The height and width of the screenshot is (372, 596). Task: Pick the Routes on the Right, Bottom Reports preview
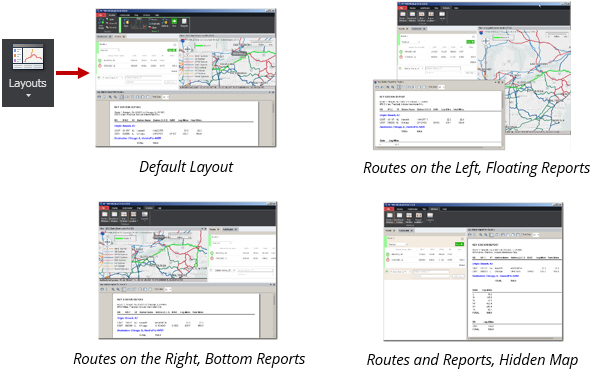point(188,270)
